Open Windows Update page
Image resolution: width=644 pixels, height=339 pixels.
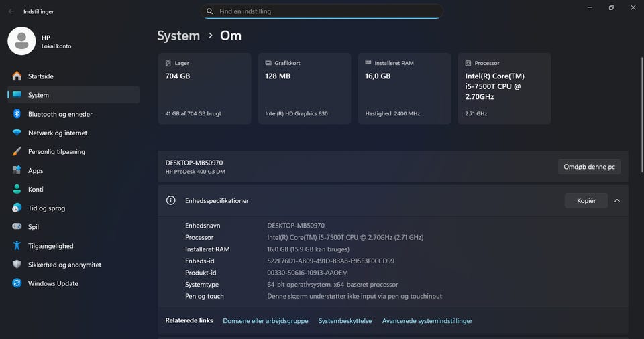coord(74,283)
